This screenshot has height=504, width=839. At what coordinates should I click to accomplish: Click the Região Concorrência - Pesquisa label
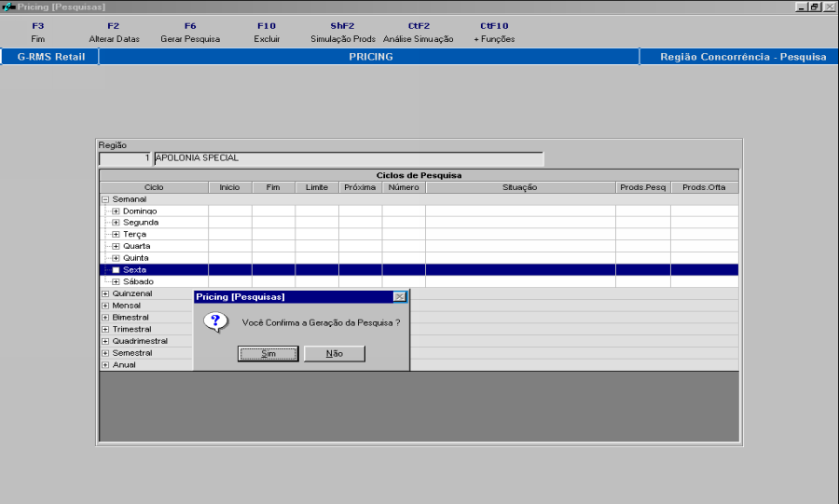[743, 57]
